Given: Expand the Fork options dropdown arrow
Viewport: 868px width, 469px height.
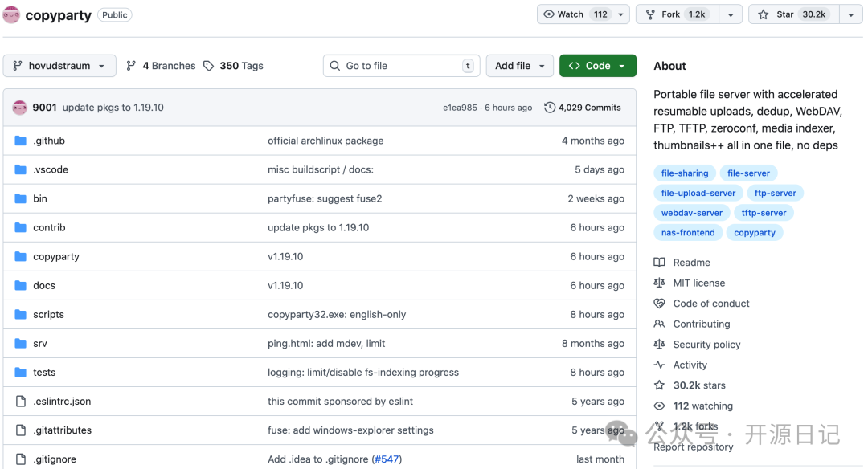Looking at the screenshot, I should point(731,14).
